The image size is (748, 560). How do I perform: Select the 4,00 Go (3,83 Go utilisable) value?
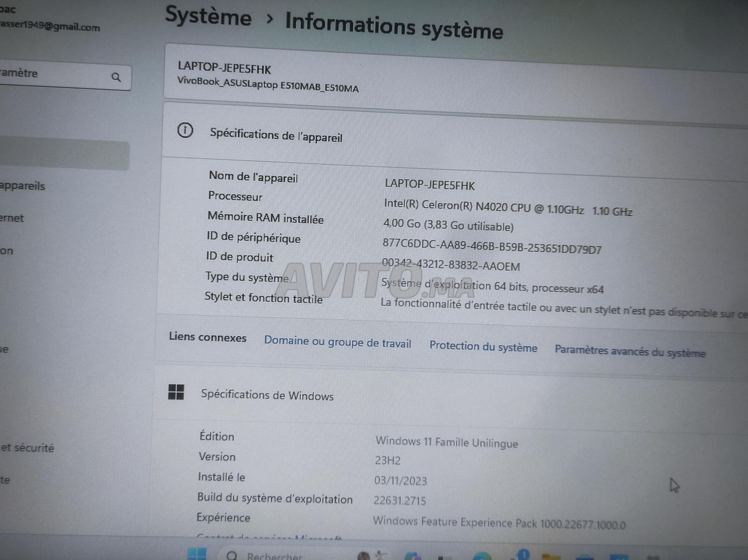coord(448,225)
